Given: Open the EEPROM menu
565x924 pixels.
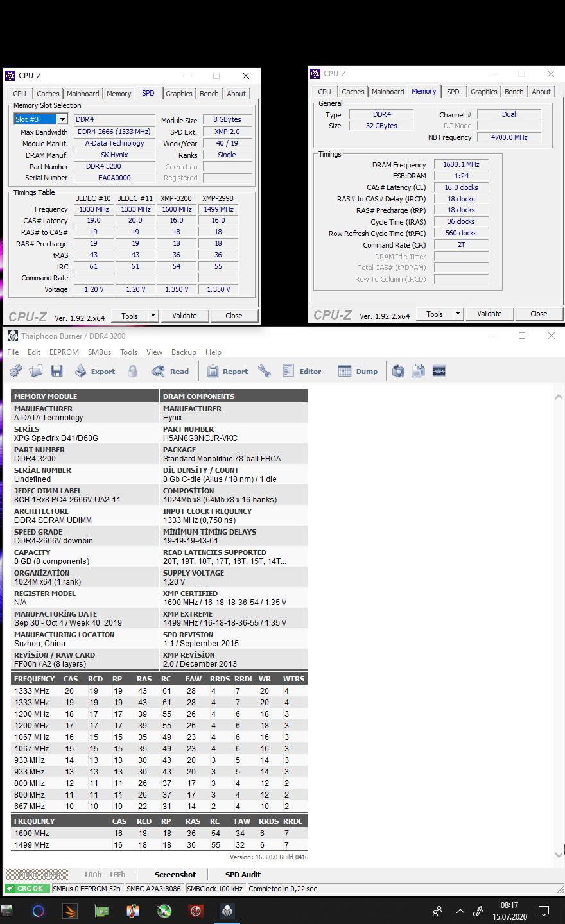Looking at the screenshot, I should [x=64, y=352].
